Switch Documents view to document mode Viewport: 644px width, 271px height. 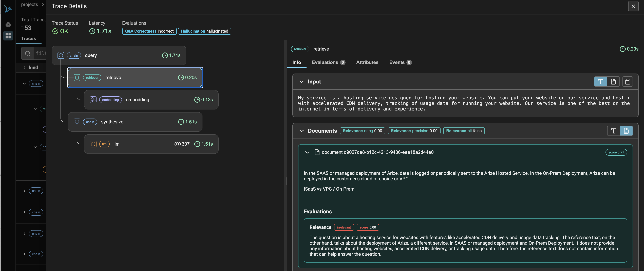(626, 131)
